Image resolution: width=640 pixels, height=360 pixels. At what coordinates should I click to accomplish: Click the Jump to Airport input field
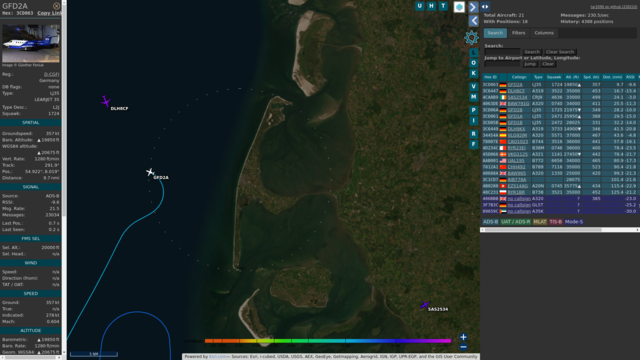click(x=502, y=64)
